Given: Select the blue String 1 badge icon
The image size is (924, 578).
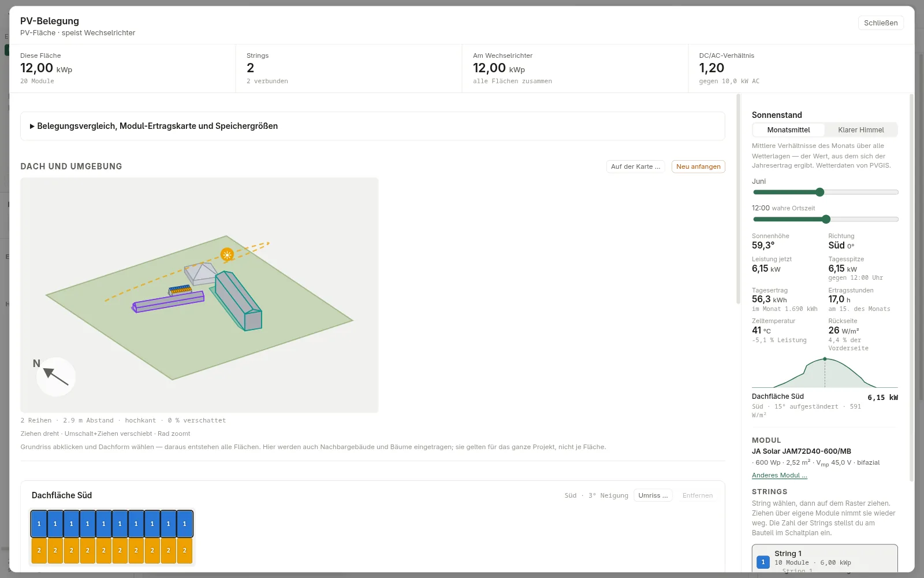Looking at the screenshot, I should pyautogui.click(x=763, y=562).
